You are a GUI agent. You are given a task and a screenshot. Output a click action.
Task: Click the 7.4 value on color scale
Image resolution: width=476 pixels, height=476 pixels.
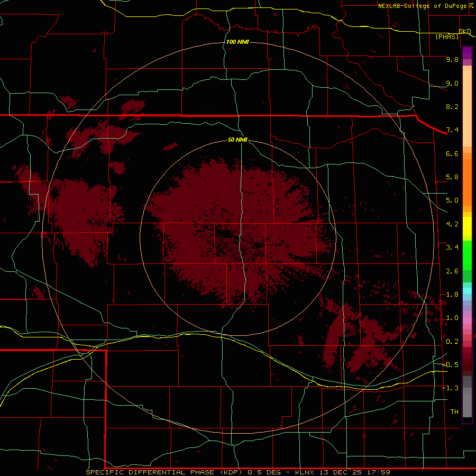click(452, 130)
